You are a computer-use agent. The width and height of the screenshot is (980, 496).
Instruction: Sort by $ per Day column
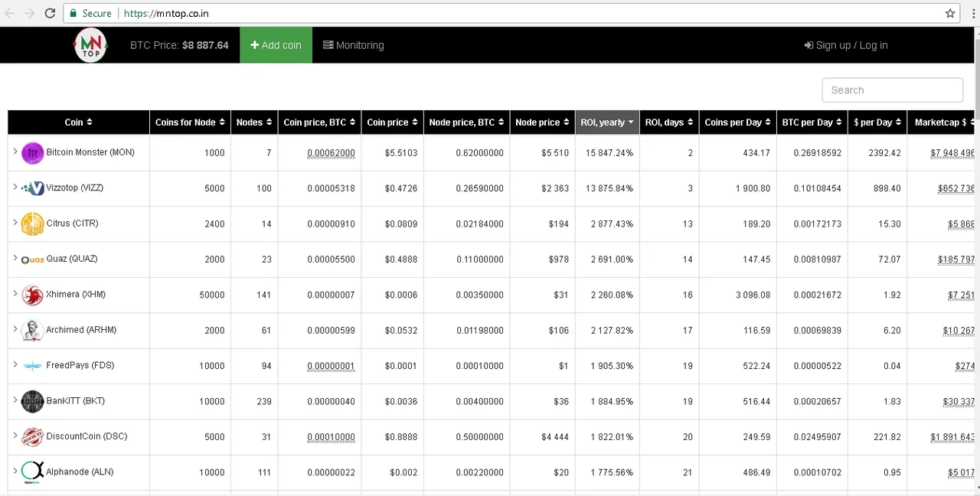point(877,122)
